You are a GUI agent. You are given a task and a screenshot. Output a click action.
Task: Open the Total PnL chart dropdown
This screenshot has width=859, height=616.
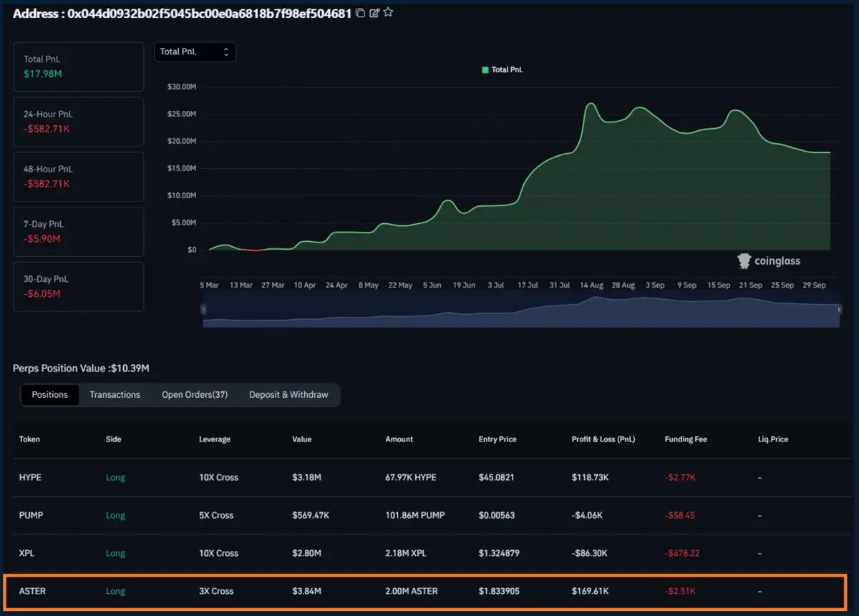pos(195,52)
